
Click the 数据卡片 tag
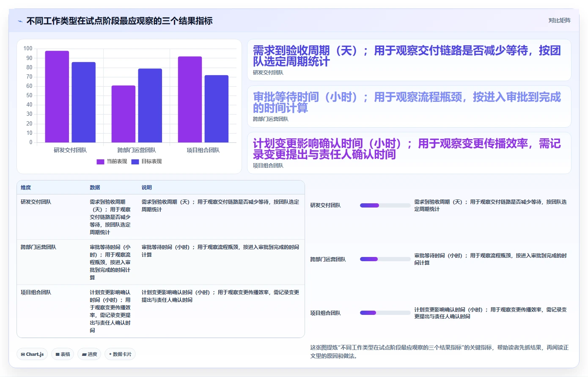[120, 354]
